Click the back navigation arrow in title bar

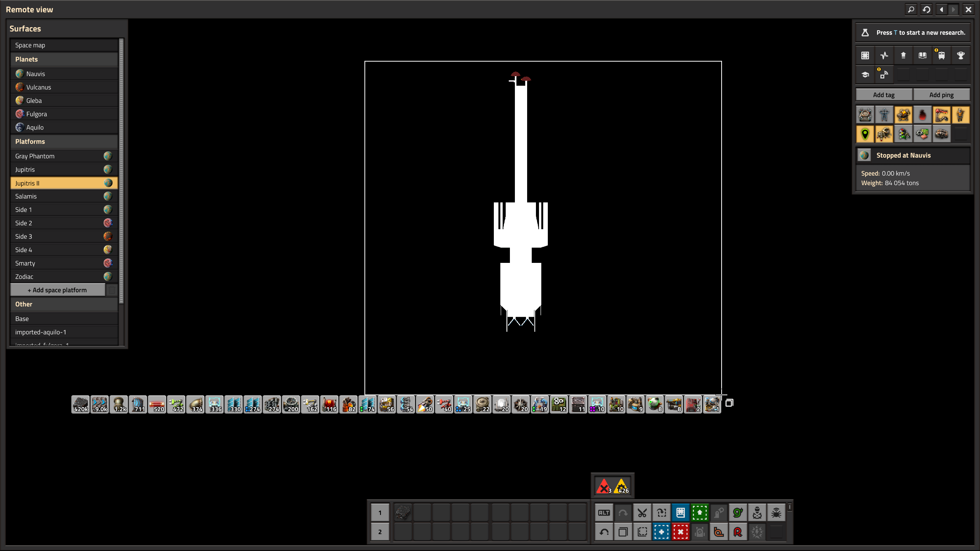pyautogui.click(x=942, y=10)
